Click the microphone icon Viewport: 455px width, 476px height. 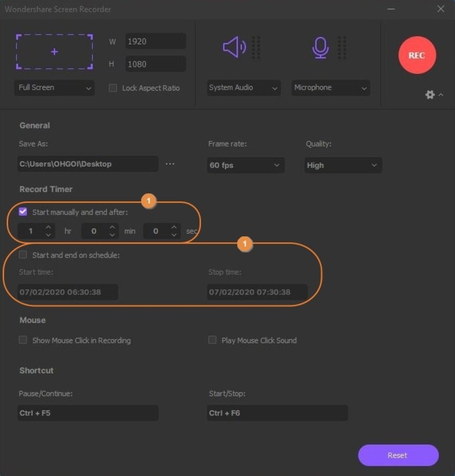[320, 48]
